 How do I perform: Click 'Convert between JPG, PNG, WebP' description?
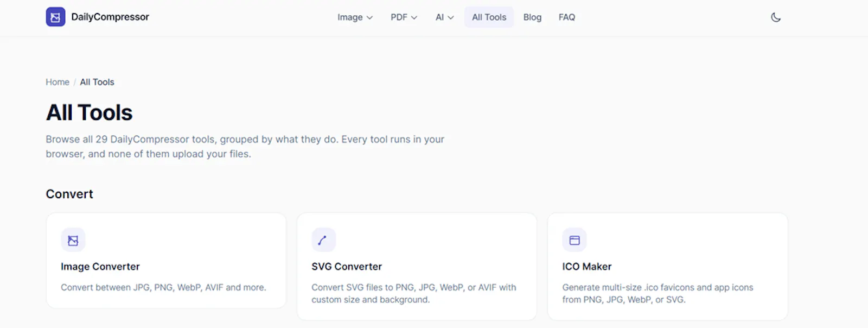(163, 287)
